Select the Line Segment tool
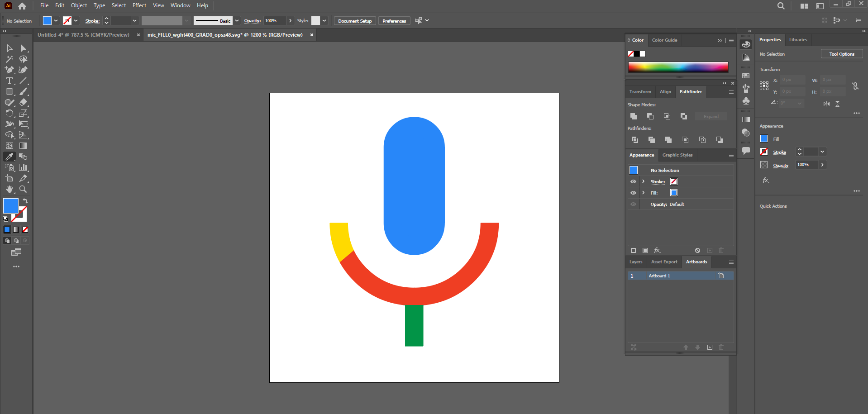 pyautogui.click(x=23, y=81)
